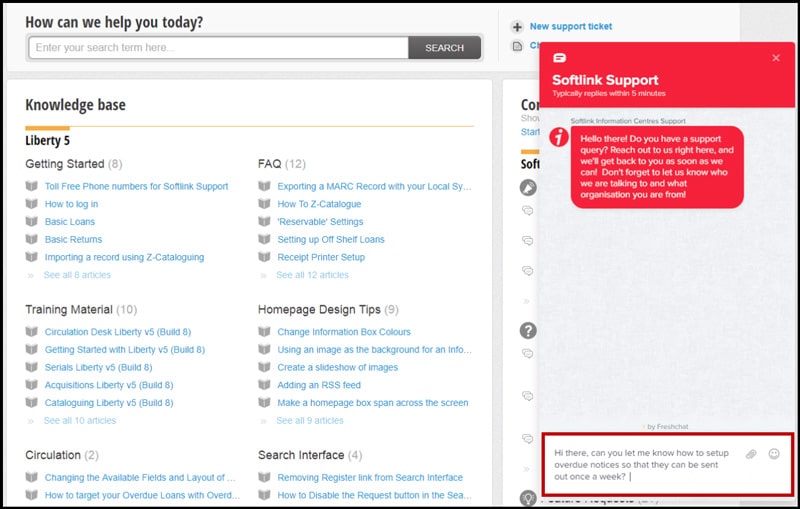Click See all 8 articles link
Screen dimensions: 800x509
click(x=77, y=275)
